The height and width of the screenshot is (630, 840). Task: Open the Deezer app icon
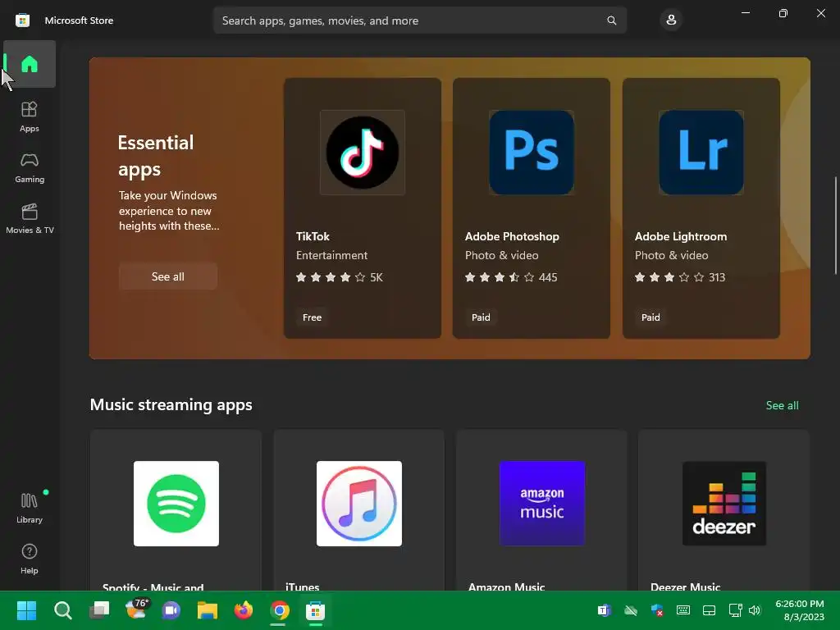pyautogui.click(x=724, y=504)
